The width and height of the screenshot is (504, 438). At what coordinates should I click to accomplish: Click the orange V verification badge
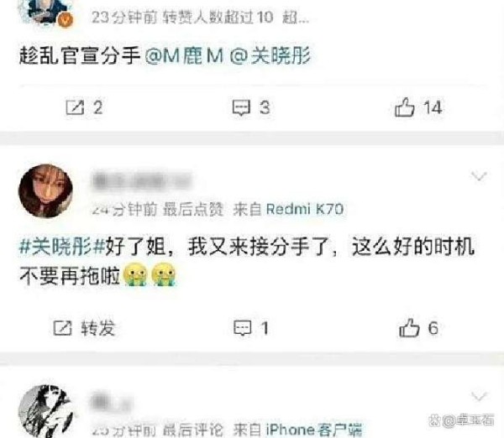66,20
